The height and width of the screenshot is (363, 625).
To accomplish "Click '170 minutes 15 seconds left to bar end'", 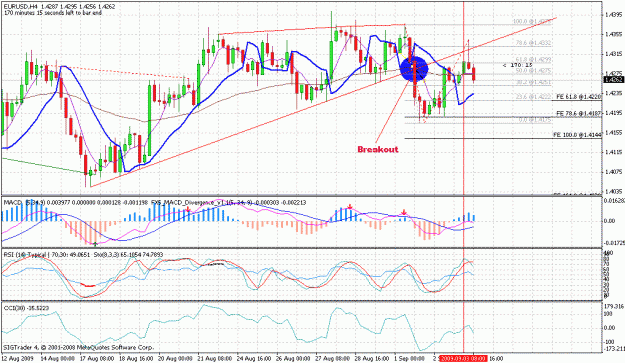I will (x=53, y=13).
